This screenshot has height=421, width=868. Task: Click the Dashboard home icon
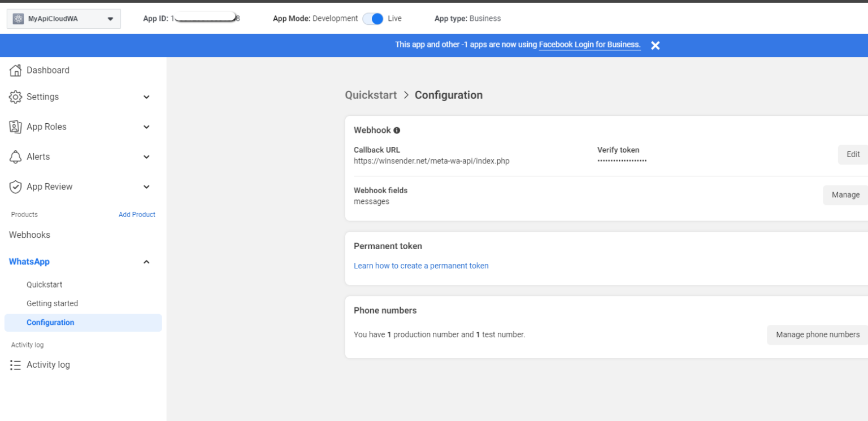tap(15, 70)
